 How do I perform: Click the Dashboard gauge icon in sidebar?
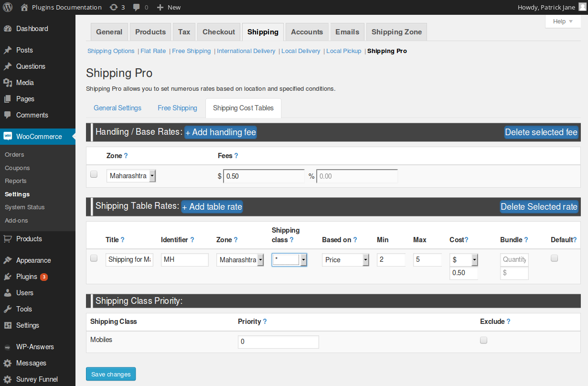tap(8, 29)
